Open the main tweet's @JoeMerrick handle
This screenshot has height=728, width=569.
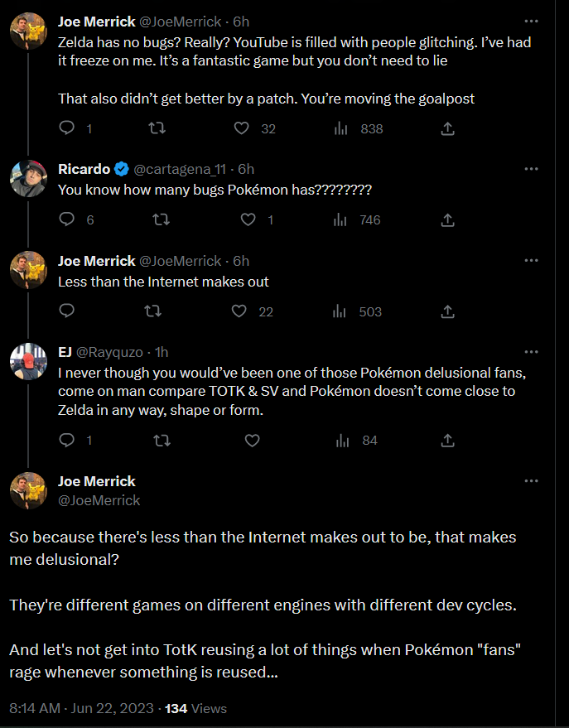(x=99, y=500)
